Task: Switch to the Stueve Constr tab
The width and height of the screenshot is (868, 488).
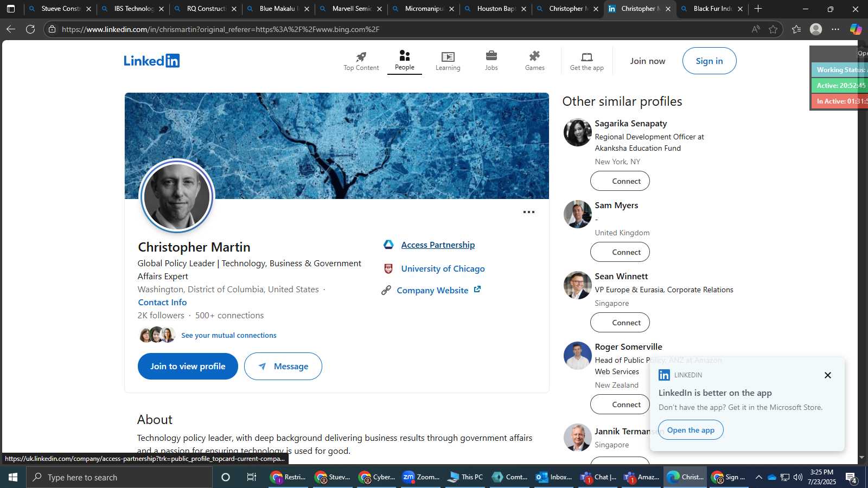Action: click(60, 9)
